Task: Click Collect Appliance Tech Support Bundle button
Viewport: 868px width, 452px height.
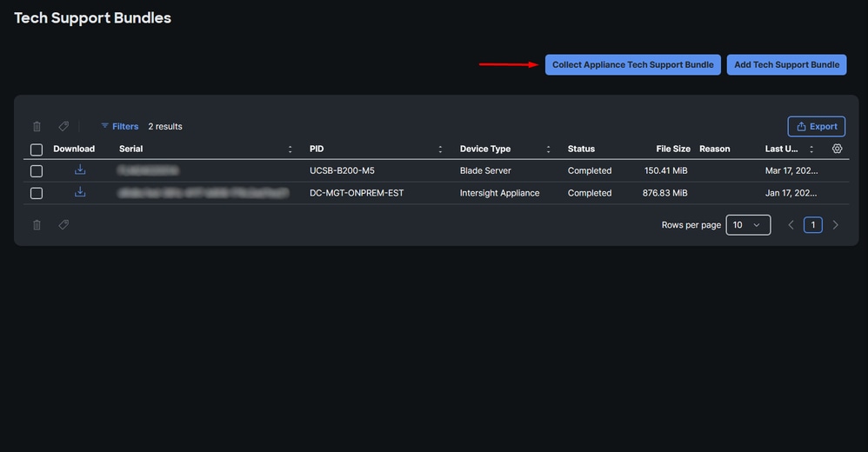Action: point(632,64)
